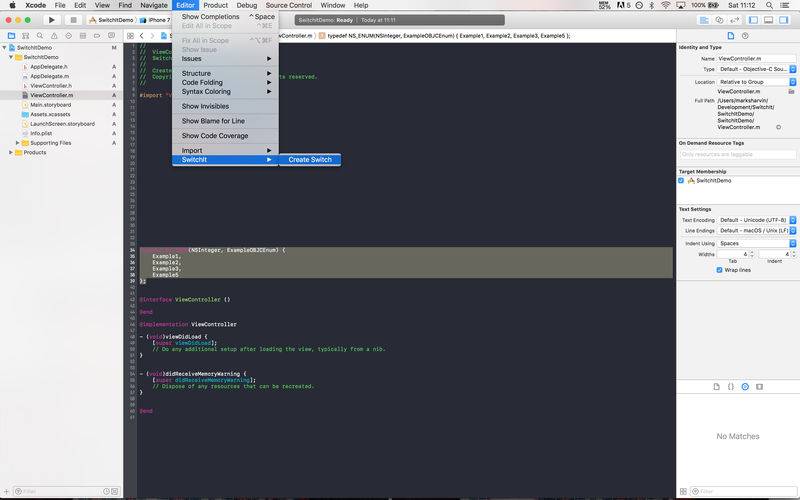Choose Create Switch from the submenu
The height and width of the screenshot is (500, 800).
[310, 160]
